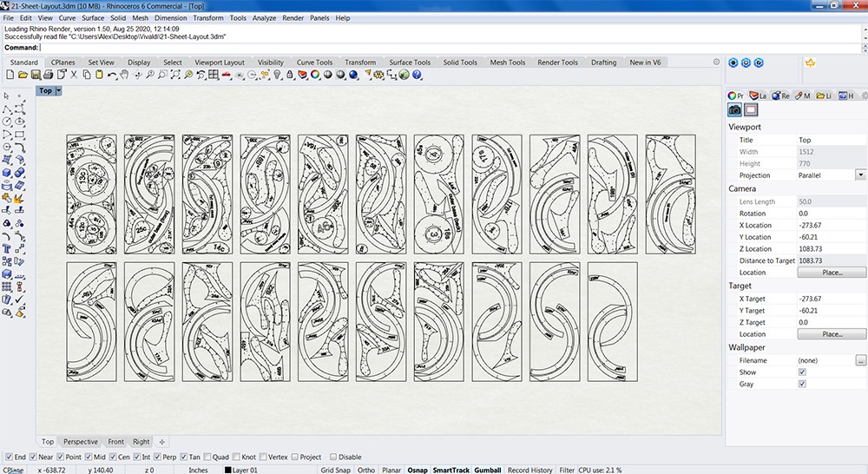Enable the Quad osnap checkbox
This screenshot has width=868, height=474.
point(205,457)
